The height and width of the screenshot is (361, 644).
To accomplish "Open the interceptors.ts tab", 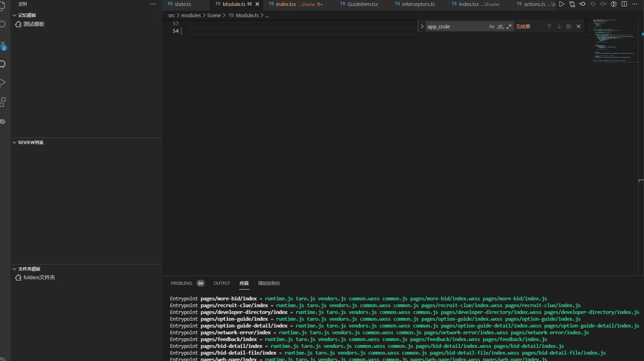I will pyautogui.click(x=417, y=4).
